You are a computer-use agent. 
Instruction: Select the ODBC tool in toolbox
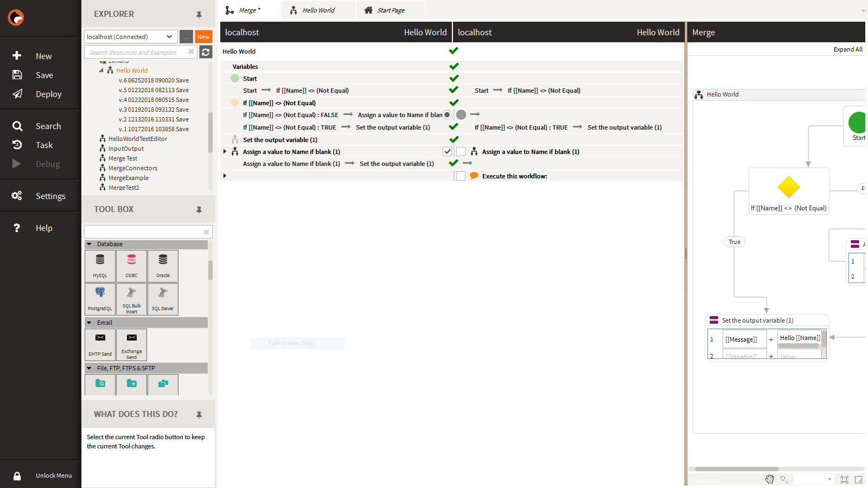(131, 265)
